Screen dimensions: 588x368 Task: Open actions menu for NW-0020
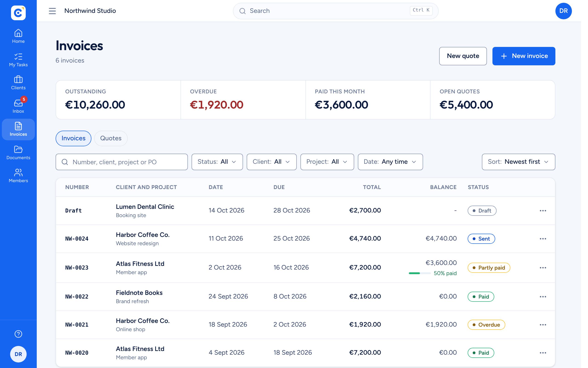point(543,353)
